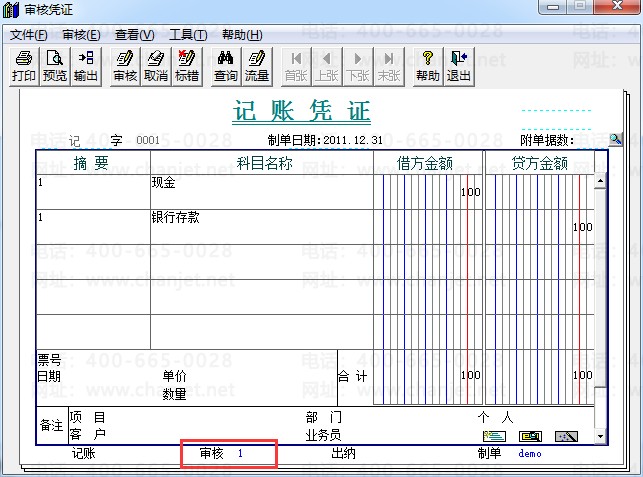
Task: Click the 查询 (Query) binoculars icon
Action: 226,66
